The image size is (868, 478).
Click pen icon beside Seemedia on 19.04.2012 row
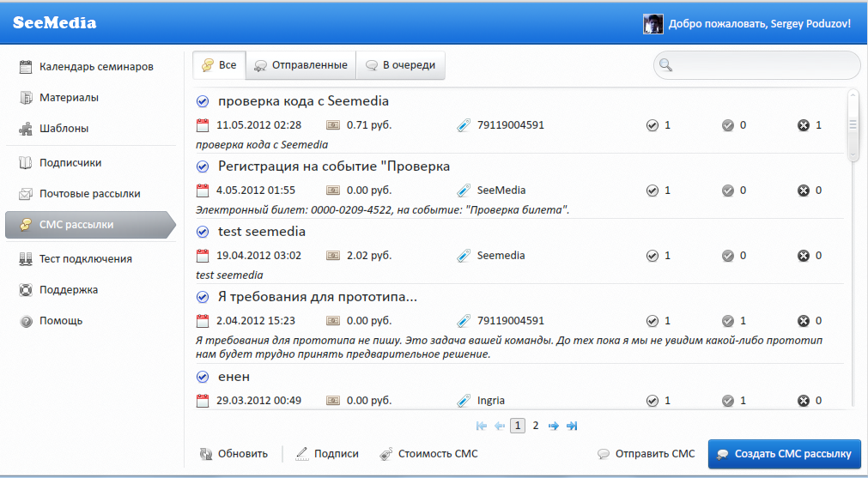point(464,256)
